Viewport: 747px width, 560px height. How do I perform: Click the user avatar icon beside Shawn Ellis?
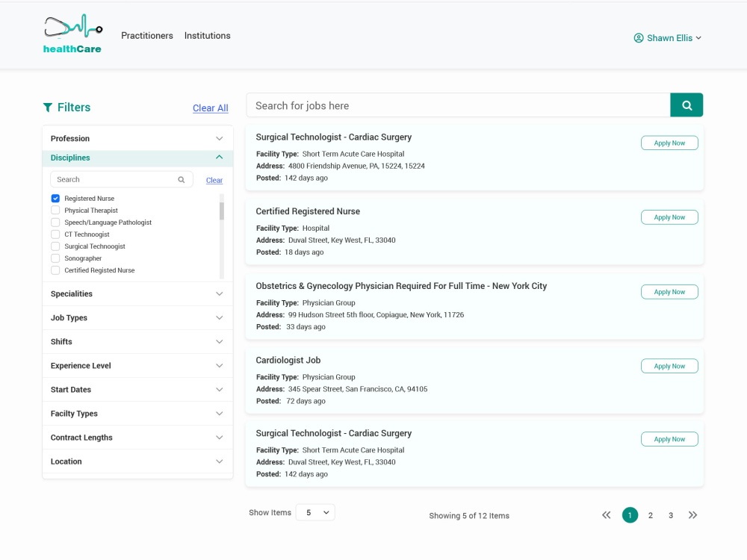(639, 38)
